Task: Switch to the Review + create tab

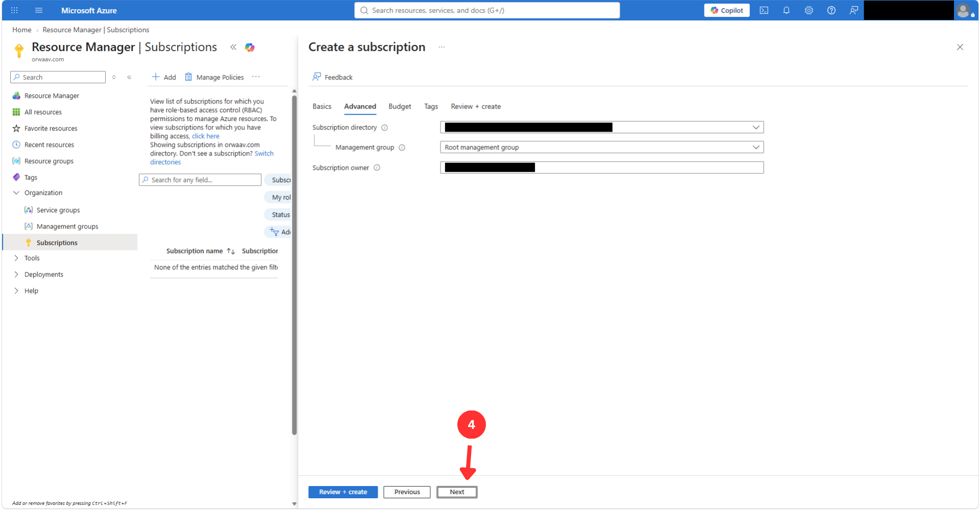Action: tap(476, 107)
